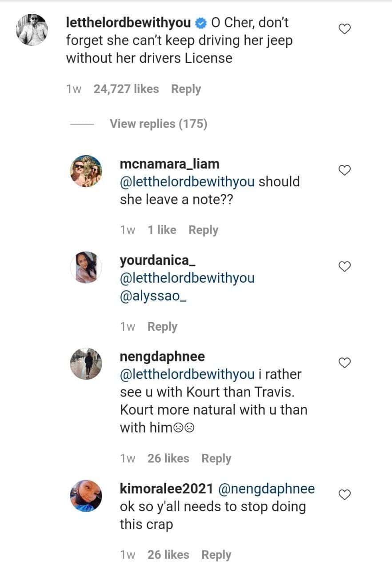Click the blue verified badge
The height and width of the screenshot is (569, 392).
point(201,22)
